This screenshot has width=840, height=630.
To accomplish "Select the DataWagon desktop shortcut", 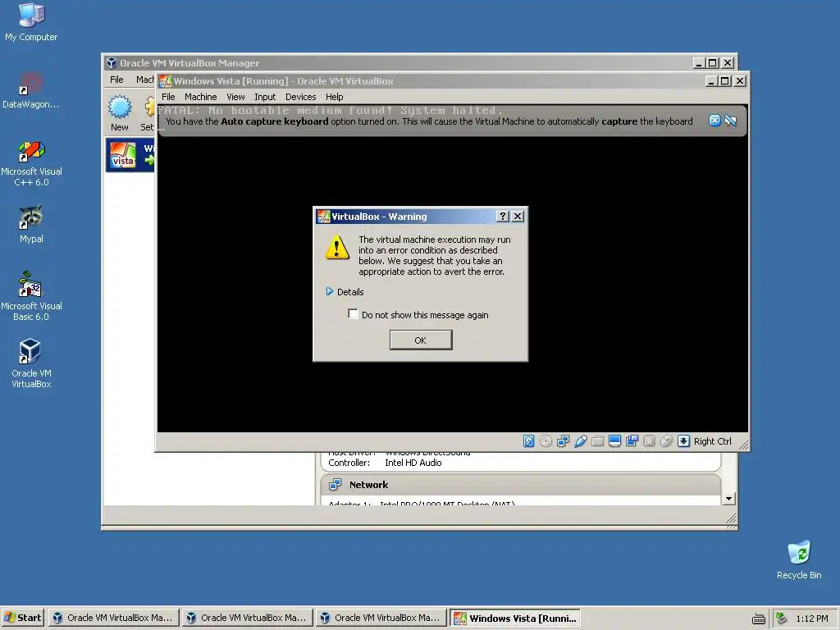I will click(x=31, y=90).
